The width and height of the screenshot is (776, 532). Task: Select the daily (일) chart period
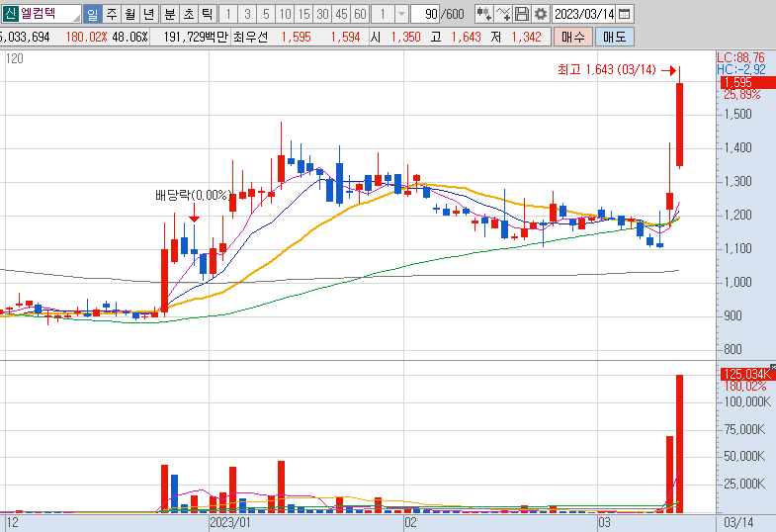pos(93,14)
